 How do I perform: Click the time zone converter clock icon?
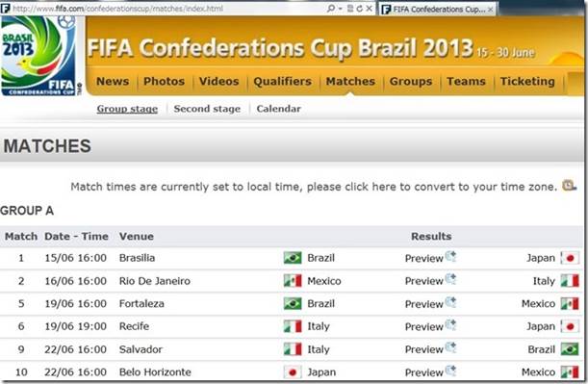(x=569, y=185)
